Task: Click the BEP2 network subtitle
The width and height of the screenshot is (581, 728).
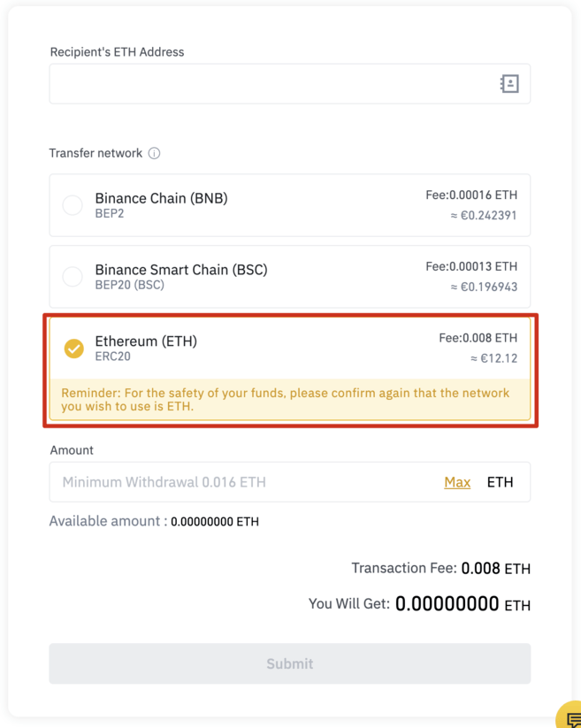Action: pyautogui.click(x=110, y=214)
